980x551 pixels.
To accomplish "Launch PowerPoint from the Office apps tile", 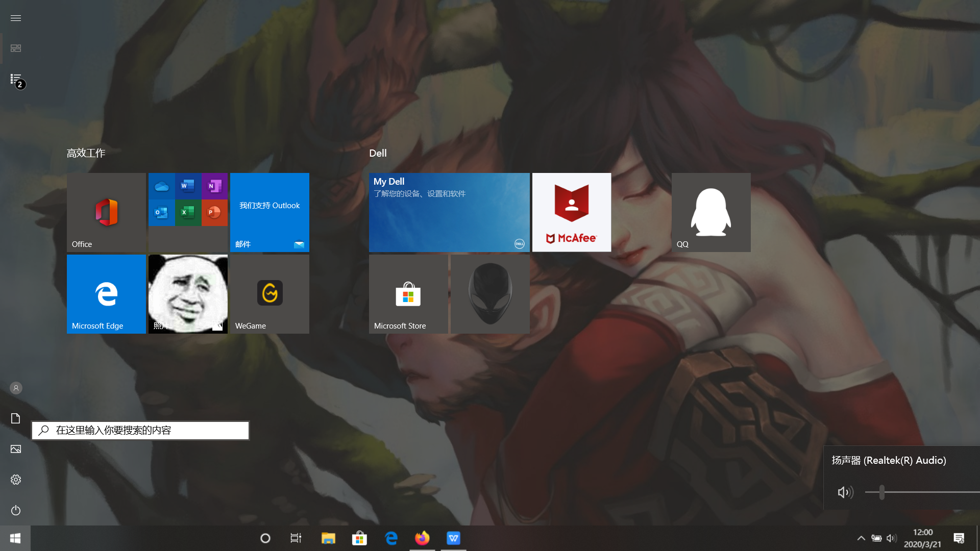I will click(x=214, y=213).
